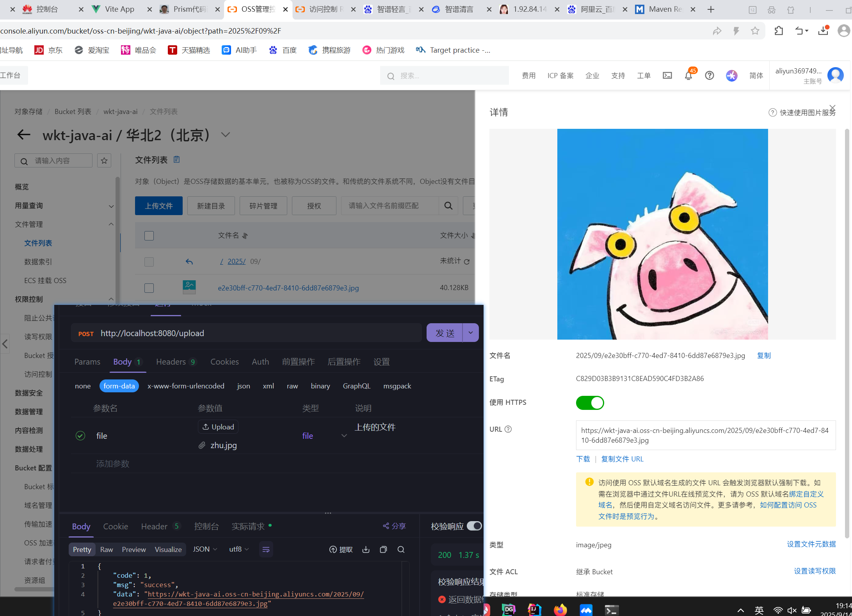Open the Cloud Shell terminal icon
Screen dimensions: 852x616
click(667, 75)
